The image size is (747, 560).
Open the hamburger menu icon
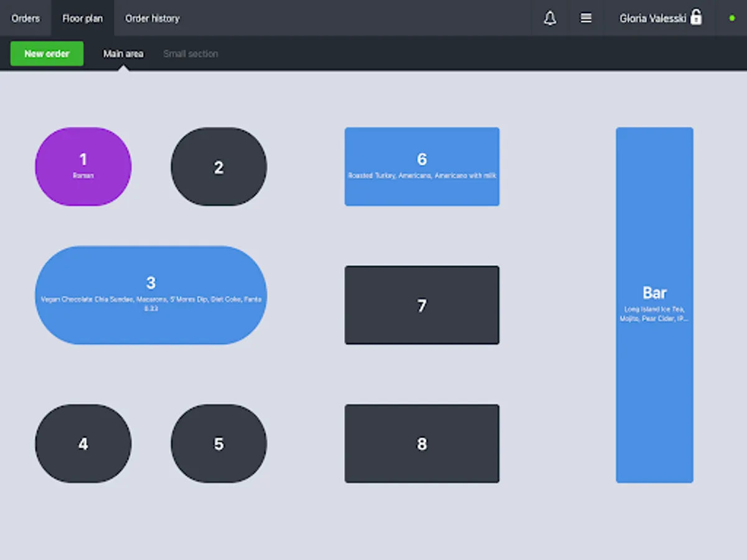point(586,18)
